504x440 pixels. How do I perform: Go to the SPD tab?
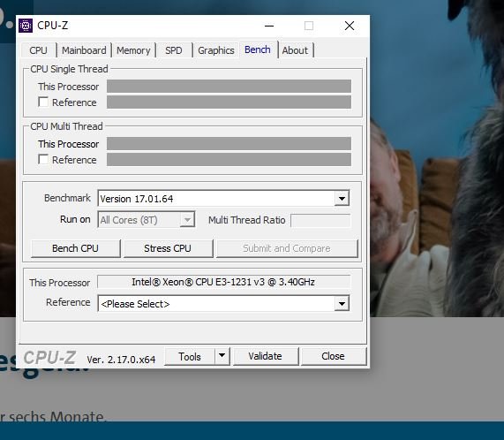coord(174,50)
